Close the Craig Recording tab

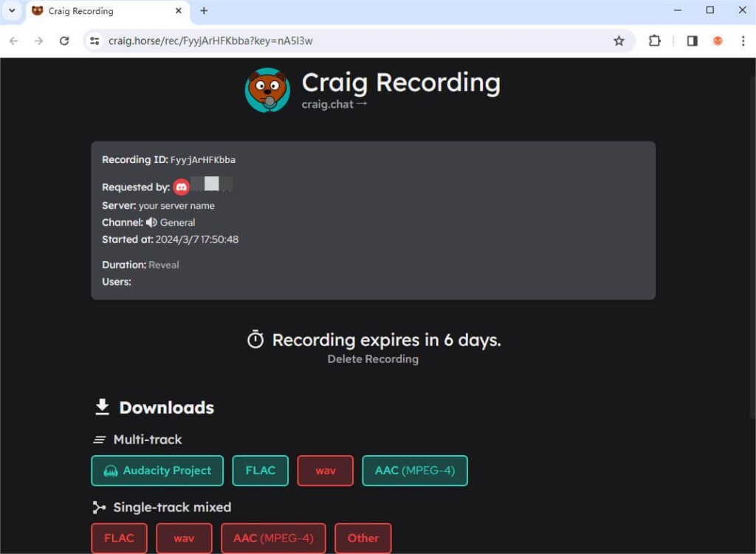pos(179,11)
